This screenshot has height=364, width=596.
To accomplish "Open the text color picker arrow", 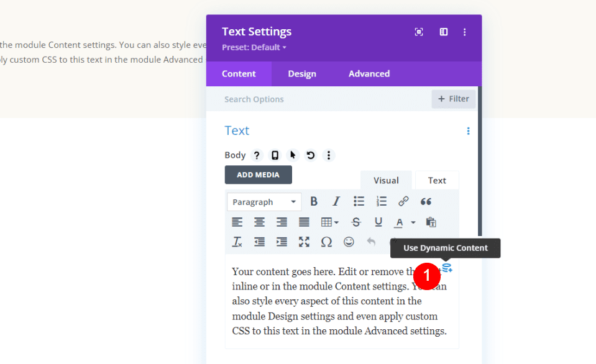I will coord(413,222).
